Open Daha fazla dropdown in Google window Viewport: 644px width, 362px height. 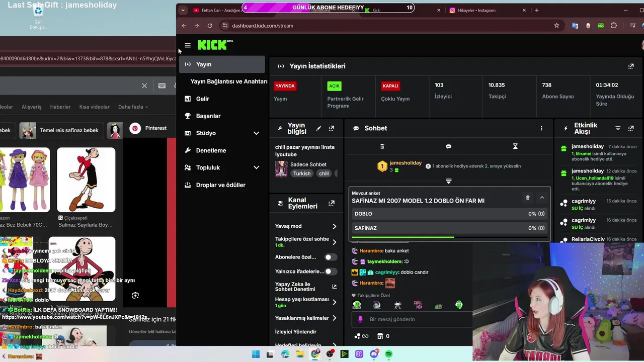pyautogui.click(x=133, y=107)
